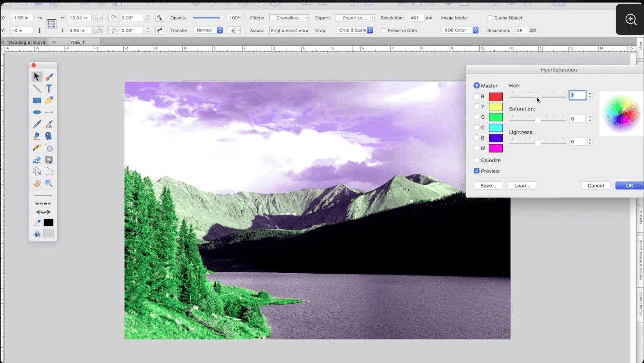
Task: Select the hand pan tool
Action: pos(37,183)
